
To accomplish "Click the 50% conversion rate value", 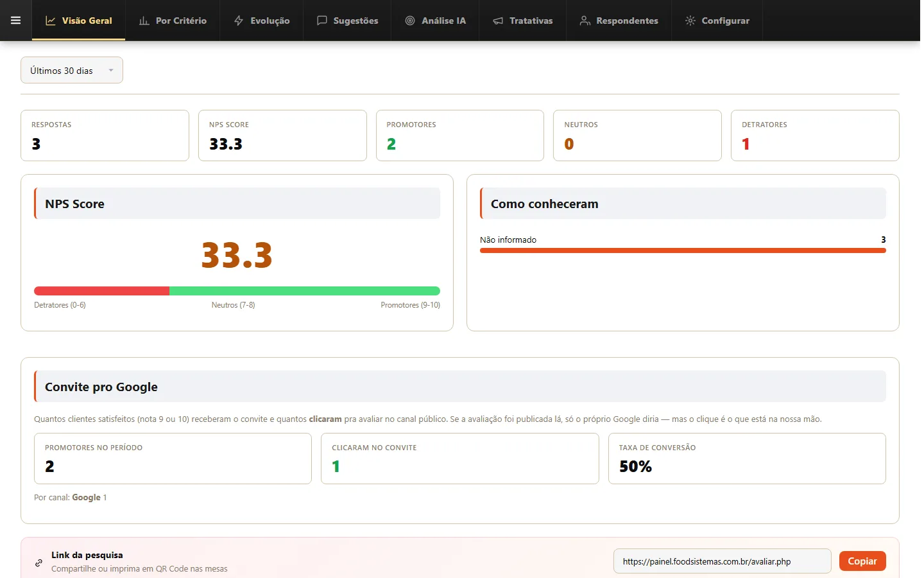I will click(635, 466).
